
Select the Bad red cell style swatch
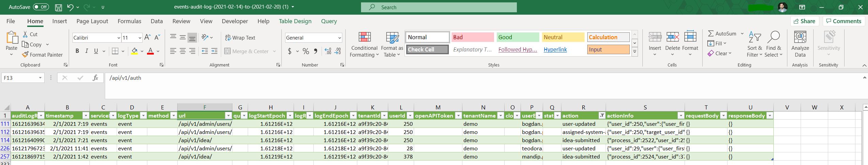[473, 37]
